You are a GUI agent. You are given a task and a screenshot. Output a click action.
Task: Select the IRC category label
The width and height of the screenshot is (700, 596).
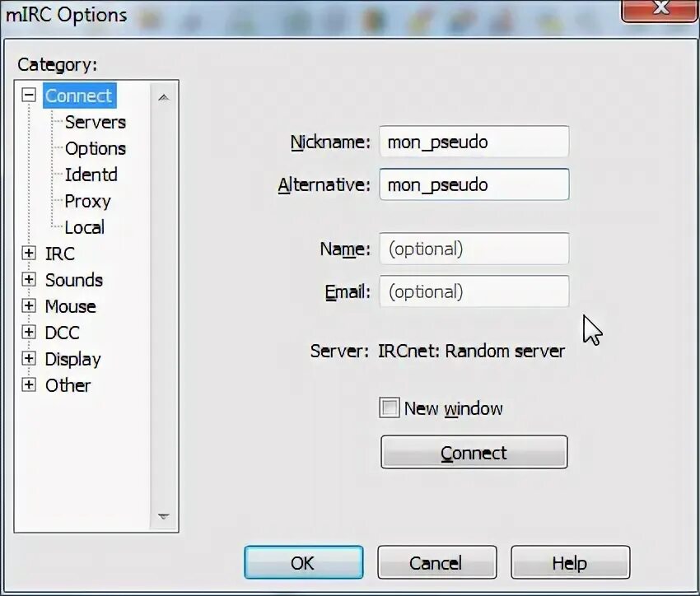(60, 254)
